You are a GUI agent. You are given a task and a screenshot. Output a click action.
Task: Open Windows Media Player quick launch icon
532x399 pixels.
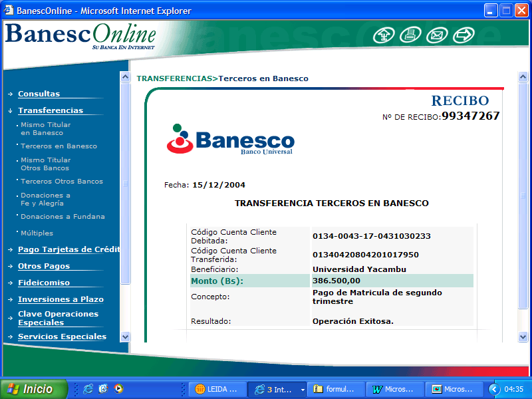pos(118,389)
